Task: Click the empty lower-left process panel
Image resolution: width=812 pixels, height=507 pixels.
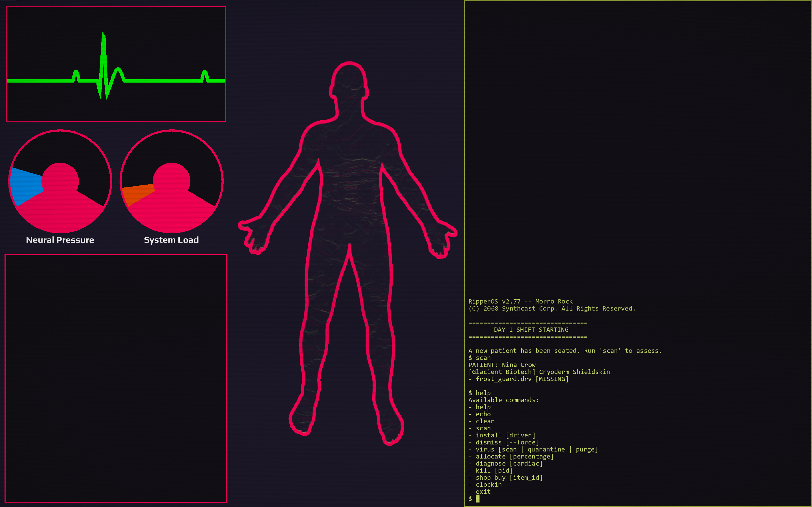Action: [x=116, y=378]
